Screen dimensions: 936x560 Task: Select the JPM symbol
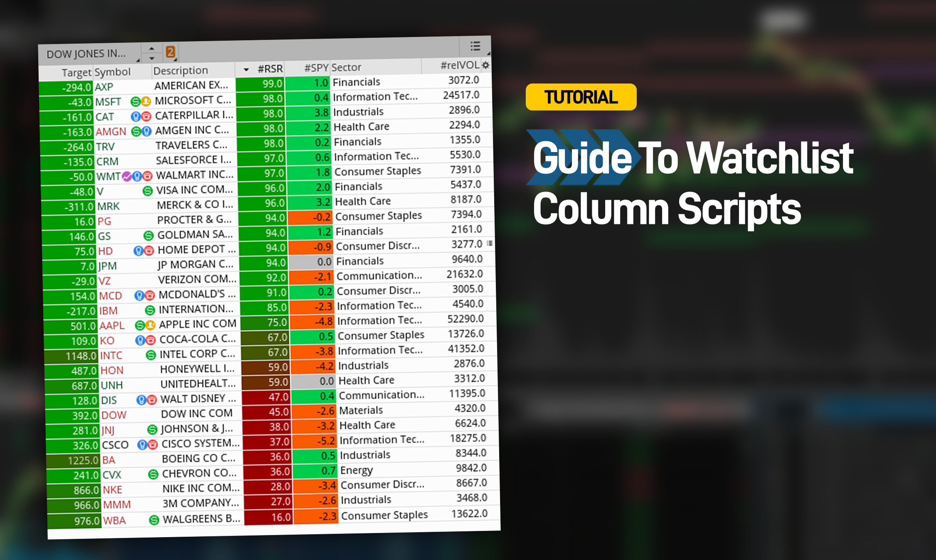[107, 266]
